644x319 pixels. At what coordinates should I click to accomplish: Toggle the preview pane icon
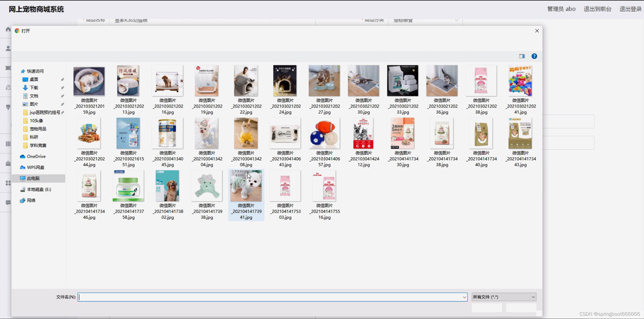[x=522, y=56]
